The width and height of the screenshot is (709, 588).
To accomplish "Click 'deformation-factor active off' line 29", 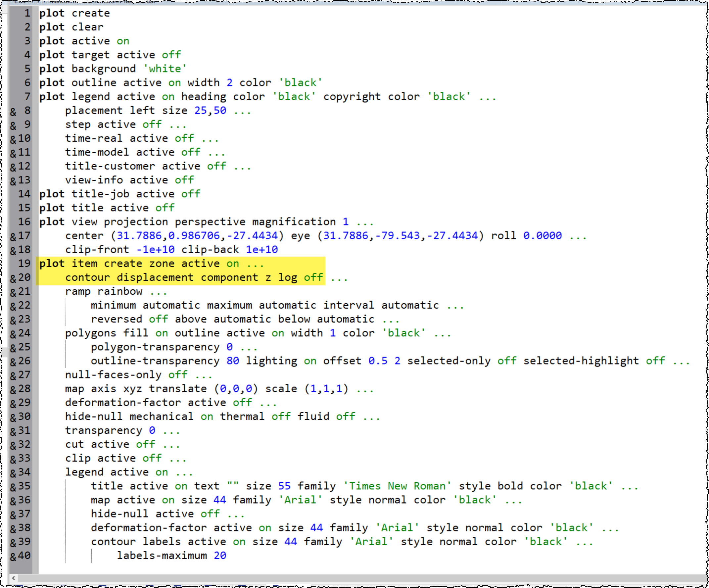I will 171,402.
